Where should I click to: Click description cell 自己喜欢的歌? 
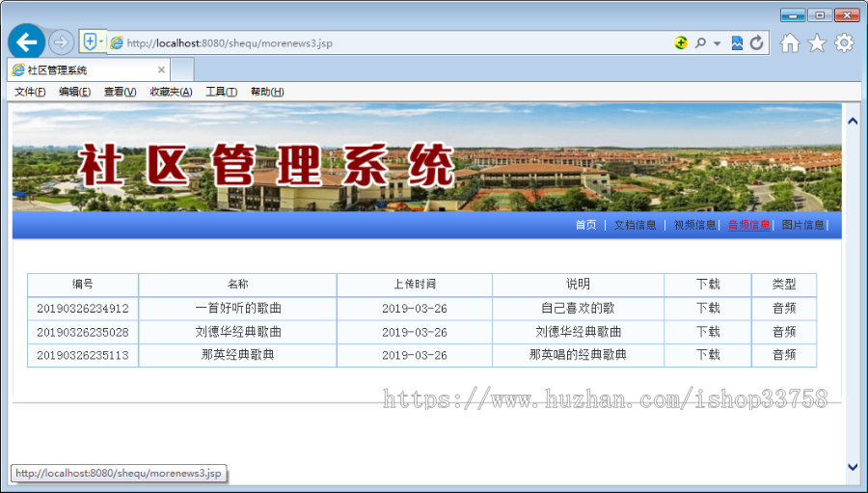tap(578, 309)
